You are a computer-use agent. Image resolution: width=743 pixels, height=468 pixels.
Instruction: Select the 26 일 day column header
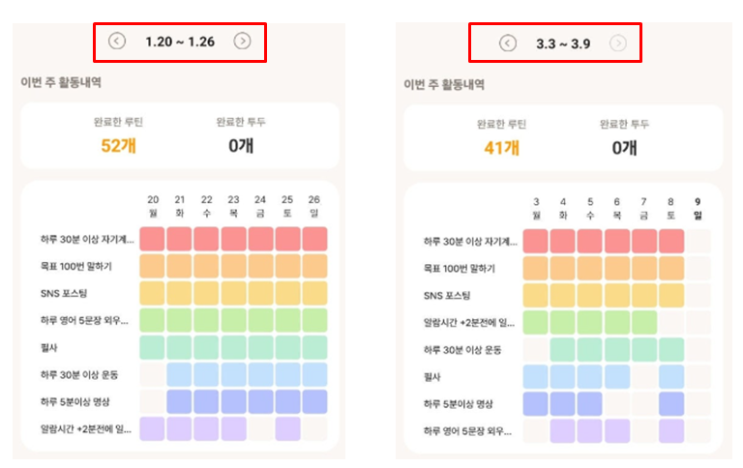point(314,206)
